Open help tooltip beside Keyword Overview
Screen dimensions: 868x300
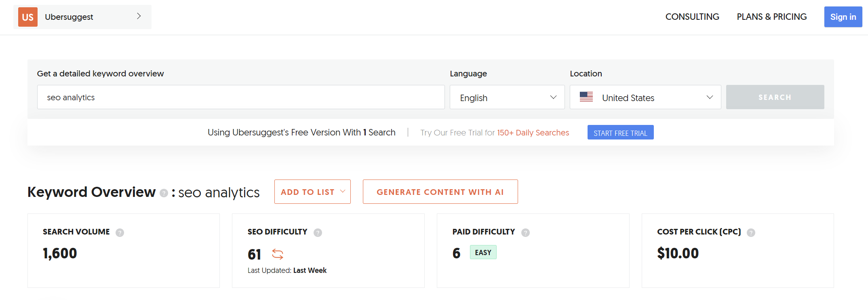click(164, 193)
